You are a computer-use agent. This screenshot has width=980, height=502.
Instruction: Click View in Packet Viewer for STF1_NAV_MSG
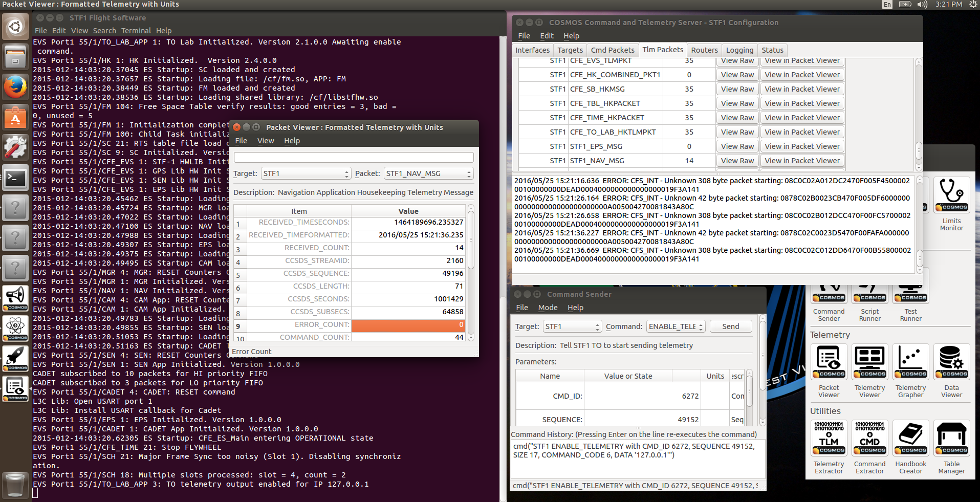(x=802, y=161)
